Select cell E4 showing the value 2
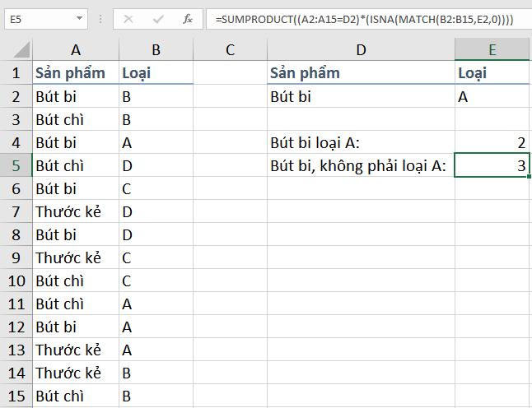The width and height of the screenshot is (532, 408). (x=492, y=143)
